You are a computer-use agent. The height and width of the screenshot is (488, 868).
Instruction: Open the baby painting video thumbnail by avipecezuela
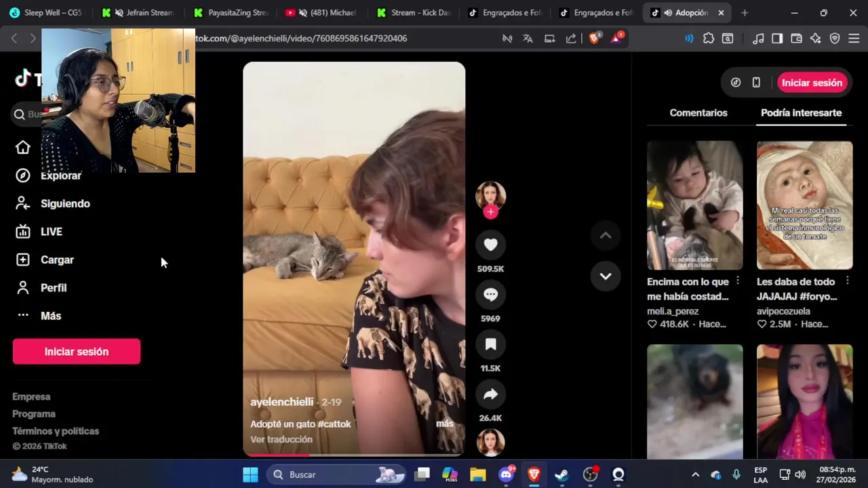coord(804,205)
